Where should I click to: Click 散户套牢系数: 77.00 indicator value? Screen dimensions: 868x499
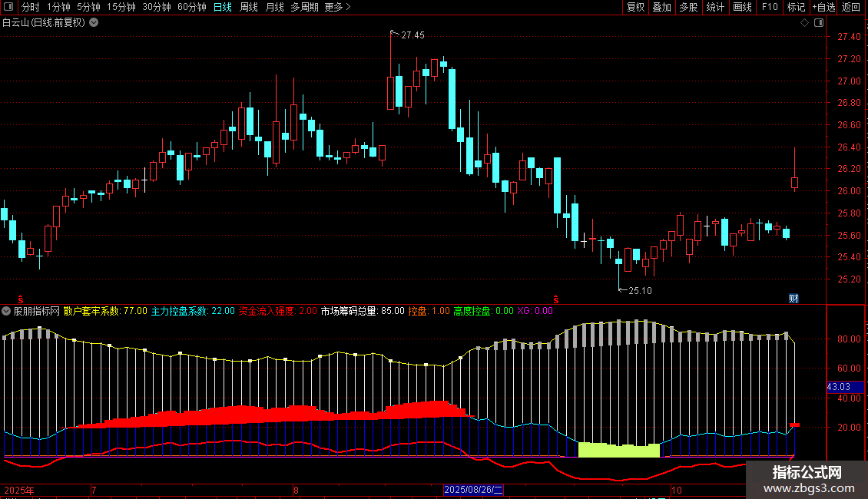pos(105,311)
